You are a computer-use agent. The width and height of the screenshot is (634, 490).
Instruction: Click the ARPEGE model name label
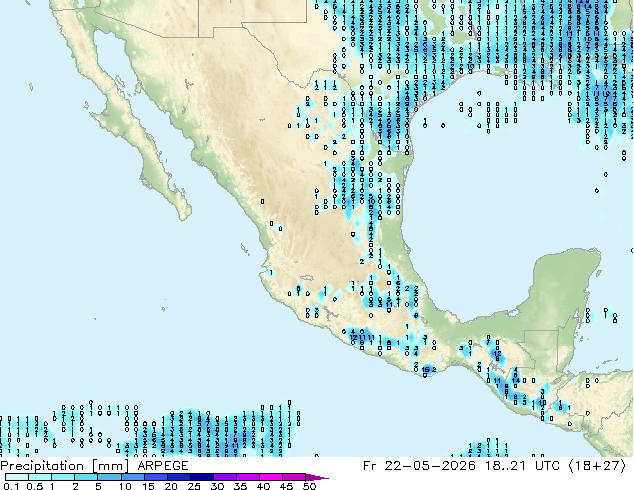coord(163,466)
